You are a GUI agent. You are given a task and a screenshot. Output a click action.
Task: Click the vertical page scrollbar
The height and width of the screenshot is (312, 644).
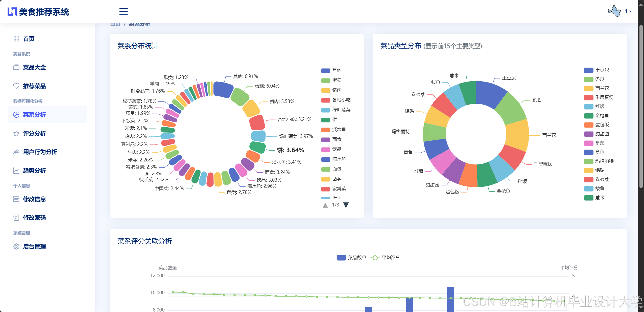click(x=641, y=106)
